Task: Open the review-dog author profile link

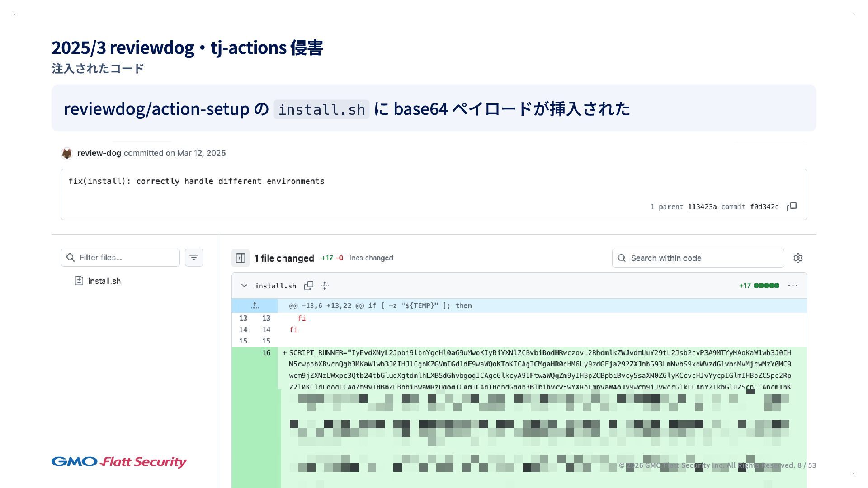Action: [99, 153]
